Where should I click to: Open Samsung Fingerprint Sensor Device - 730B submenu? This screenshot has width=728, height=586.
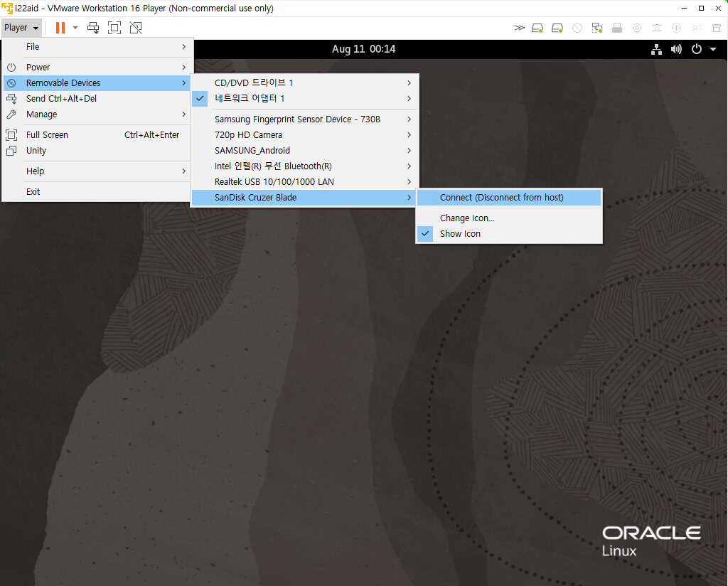click(x=304, y=119)
